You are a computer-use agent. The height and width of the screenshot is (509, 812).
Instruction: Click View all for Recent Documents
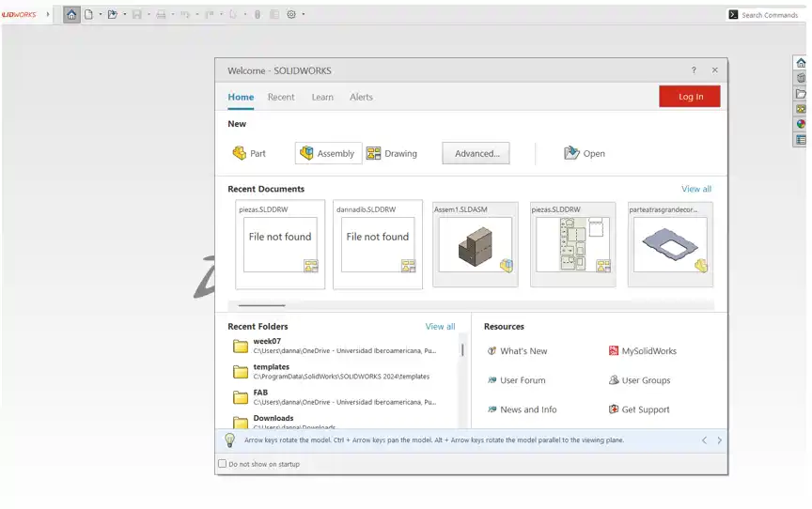point(696,189)
